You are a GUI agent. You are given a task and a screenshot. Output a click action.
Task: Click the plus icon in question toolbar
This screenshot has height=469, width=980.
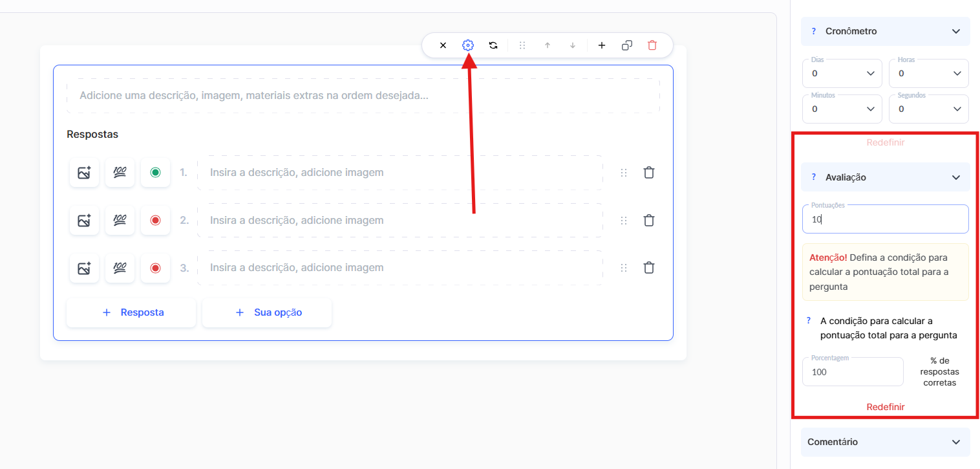[x=602, y=45]
